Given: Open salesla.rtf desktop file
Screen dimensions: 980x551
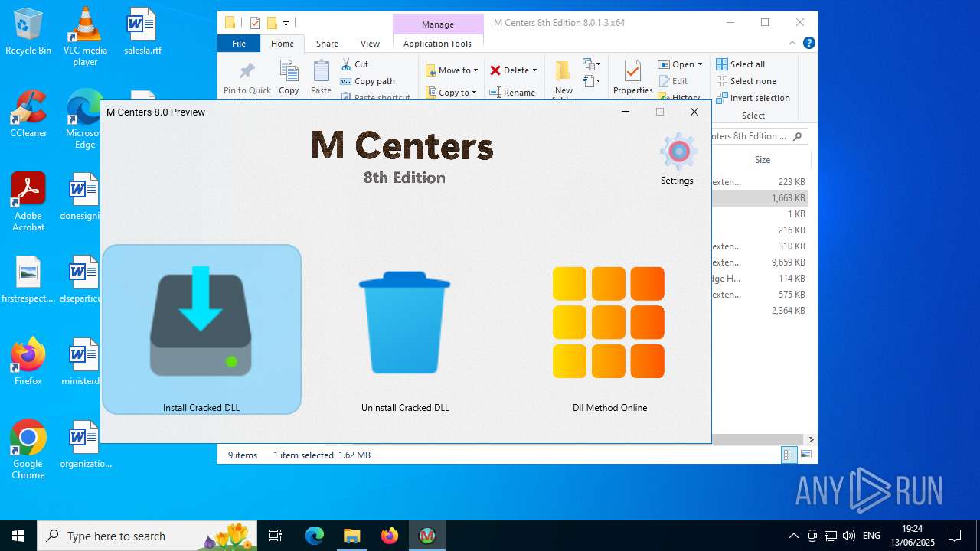Looking at the screenshot, I should pyautogui.click(x=142, y=31).
